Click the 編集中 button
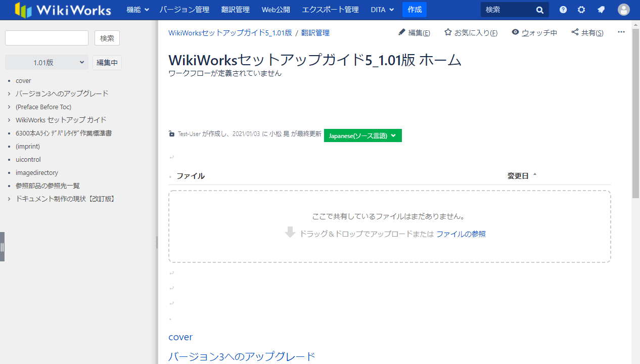This screenshot has height=364, width=640. pyautogui.click(x=107, y=63)
